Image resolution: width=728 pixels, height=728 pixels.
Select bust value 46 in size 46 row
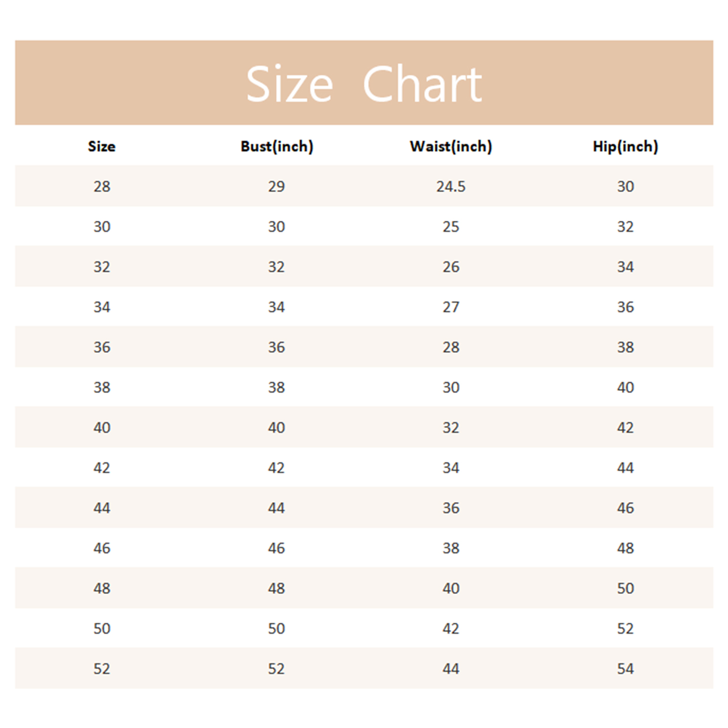coord(277,548)
